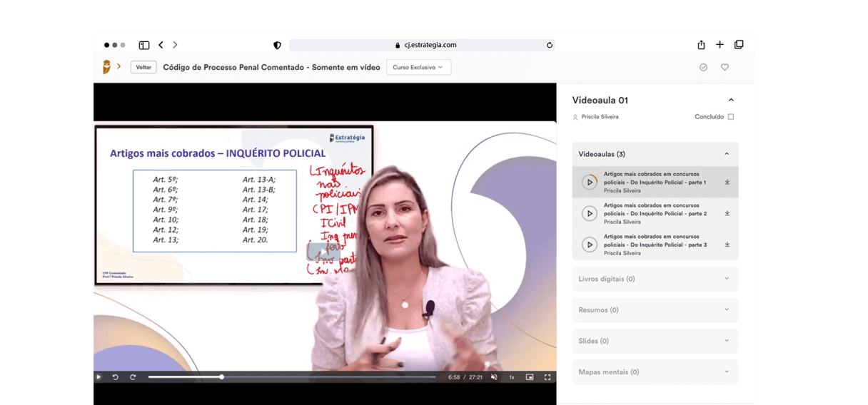Click the checkmark circle icon in header
The height and width of the screenshot is (405, 868).
click(703, 67)
